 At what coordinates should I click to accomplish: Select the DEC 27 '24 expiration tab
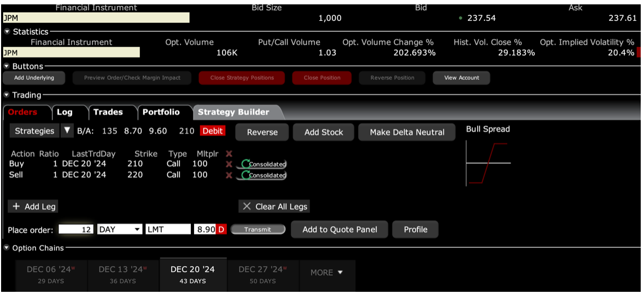click(262, 274)
